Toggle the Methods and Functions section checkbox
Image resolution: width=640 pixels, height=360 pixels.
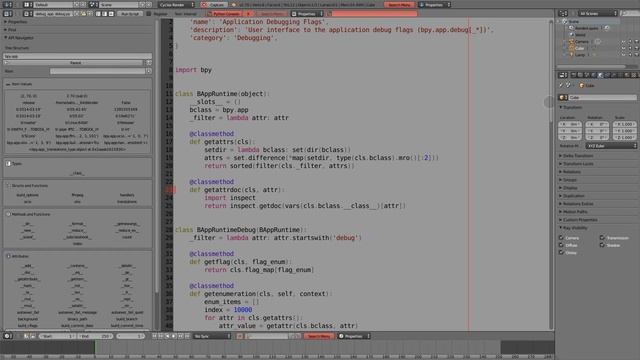[x=8, y=214]
